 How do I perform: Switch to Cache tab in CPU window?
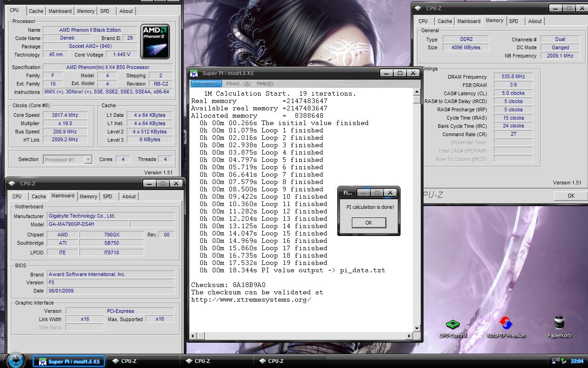click(x=36, y=11)
